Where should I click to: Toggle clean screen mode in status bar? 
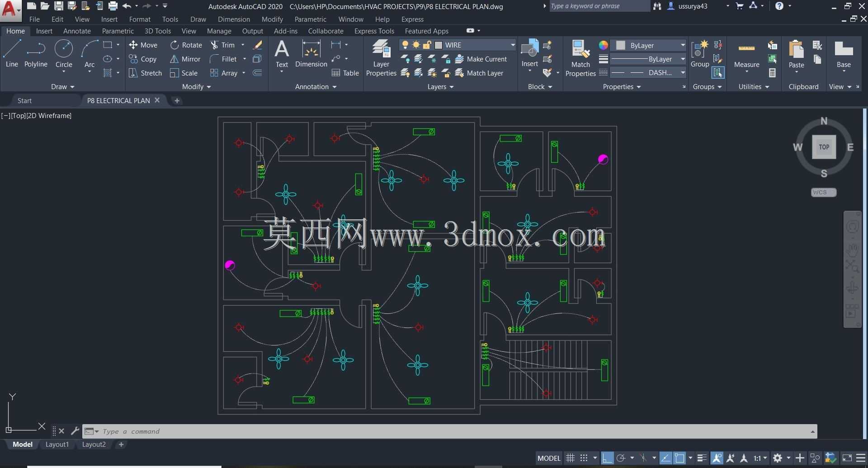pyautogui.click(x=847, y=458)
